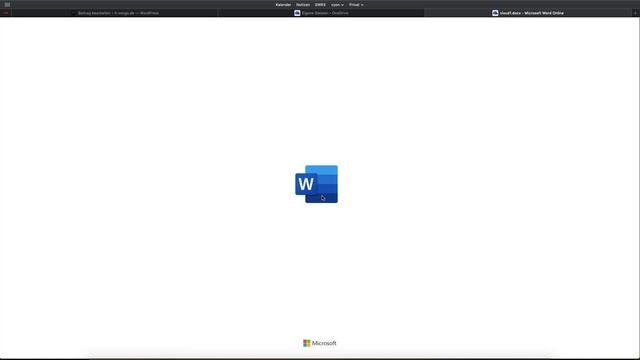Click the Word Online tab favicon
The image size is (640, 360).
[x=495, y=13]
